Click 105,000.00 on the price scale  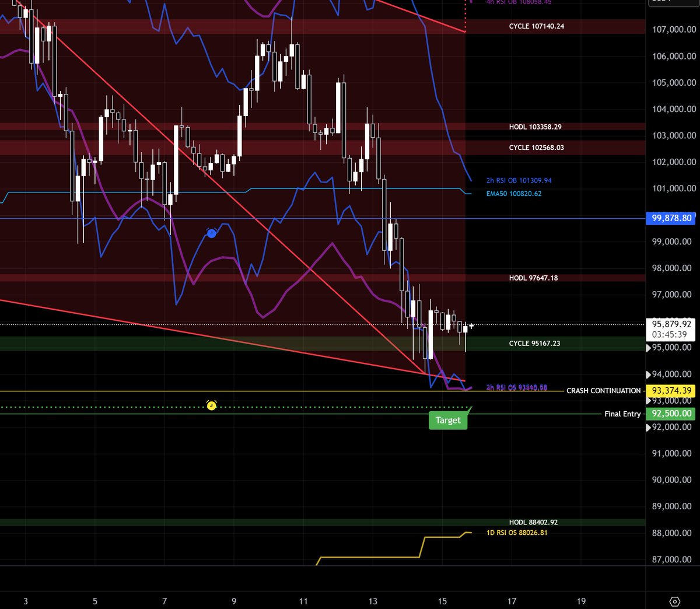(x=674, y=82)
